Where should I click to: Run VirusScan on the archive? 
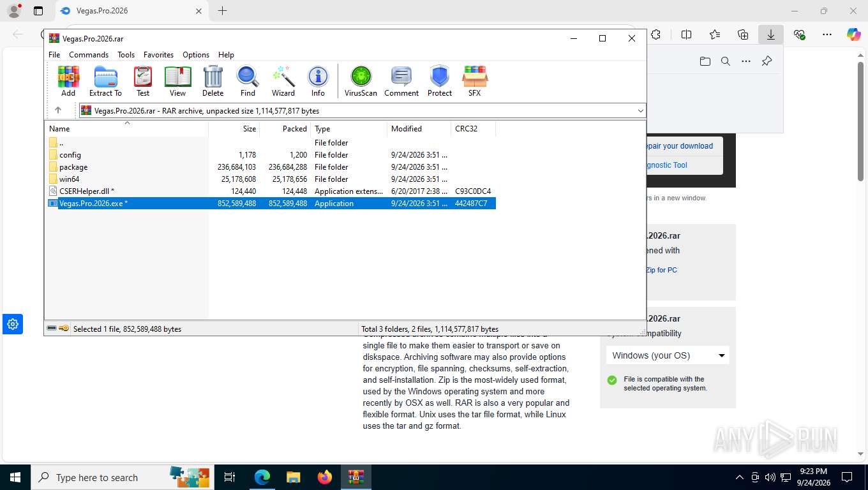tap(361, 81)
